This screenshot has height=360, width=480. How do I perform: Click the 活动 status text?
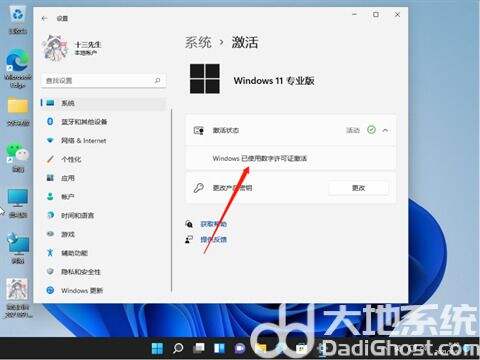pos(353,130)
